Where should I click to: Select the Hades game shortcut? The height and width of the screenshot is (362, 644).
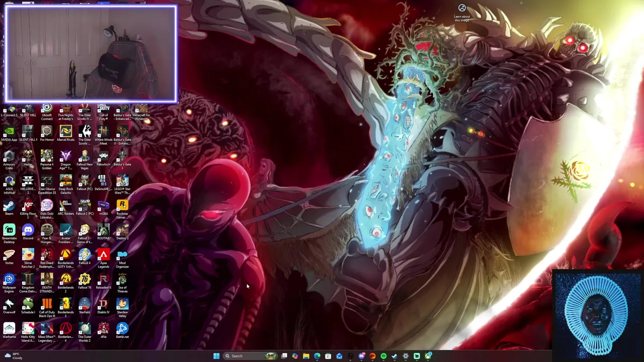28,159
